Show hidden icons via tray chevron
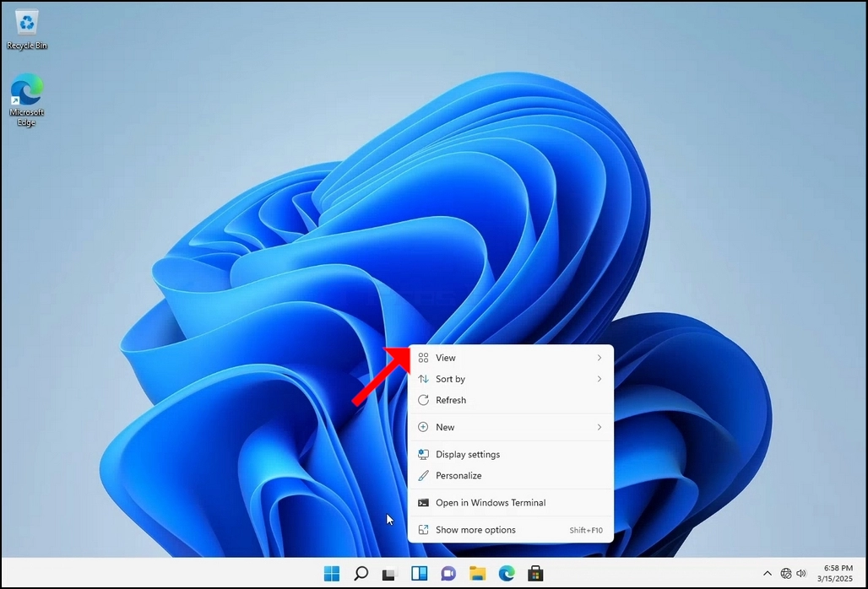Viewport: 868px width, 589px height. point(768,574)
